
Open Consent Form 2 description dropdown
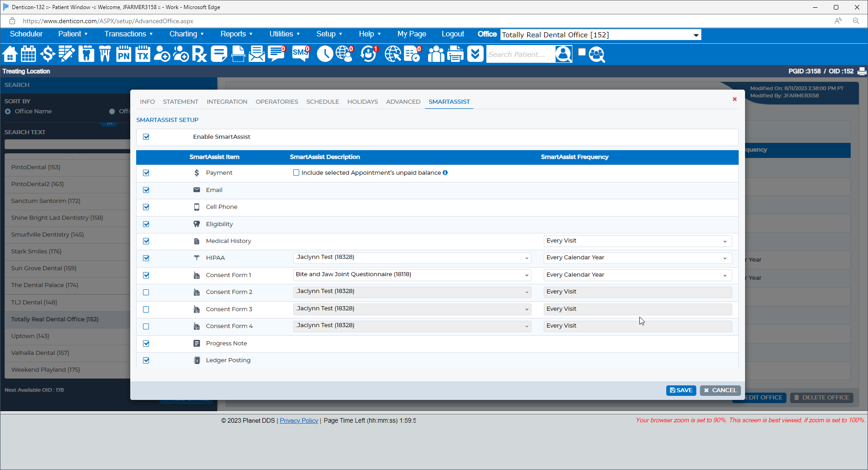(x=412, y=292)
